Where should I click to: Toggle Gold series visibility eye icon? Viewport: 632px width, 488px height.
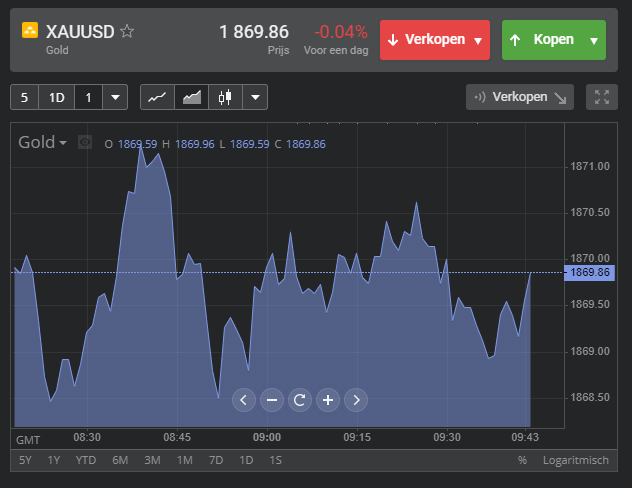[85, 142]
